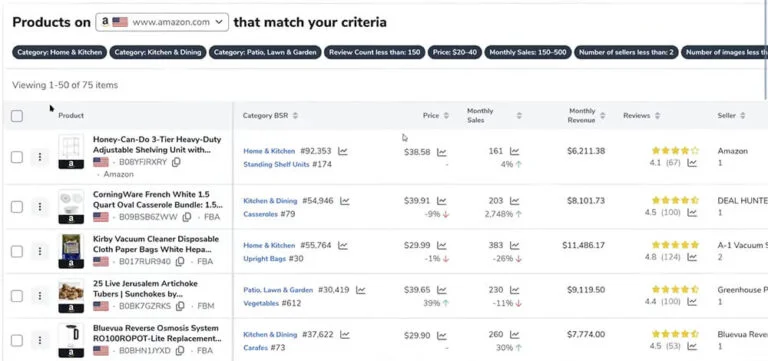
Task: Open the Standing Shelf Units category link
Action: pyautogui.click(x=276, y=165)
